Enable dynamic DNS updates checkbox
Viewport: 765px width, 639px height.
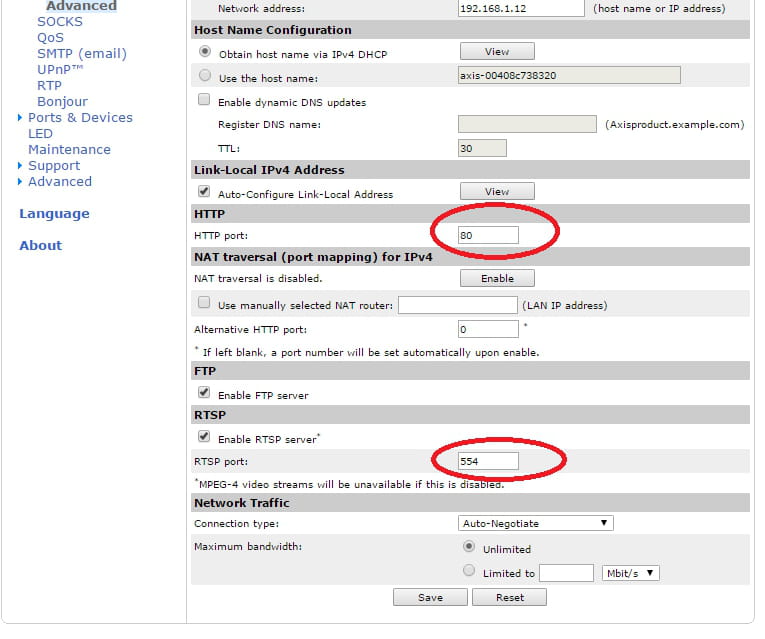pyautogui.click(x=204, y=100)
